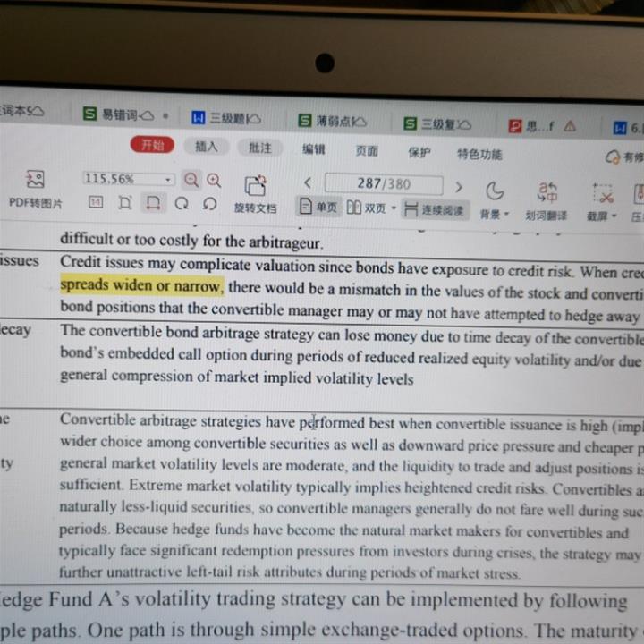Go to the previous page arrow
The image size is (644, 644).
(x=308, y=182)
